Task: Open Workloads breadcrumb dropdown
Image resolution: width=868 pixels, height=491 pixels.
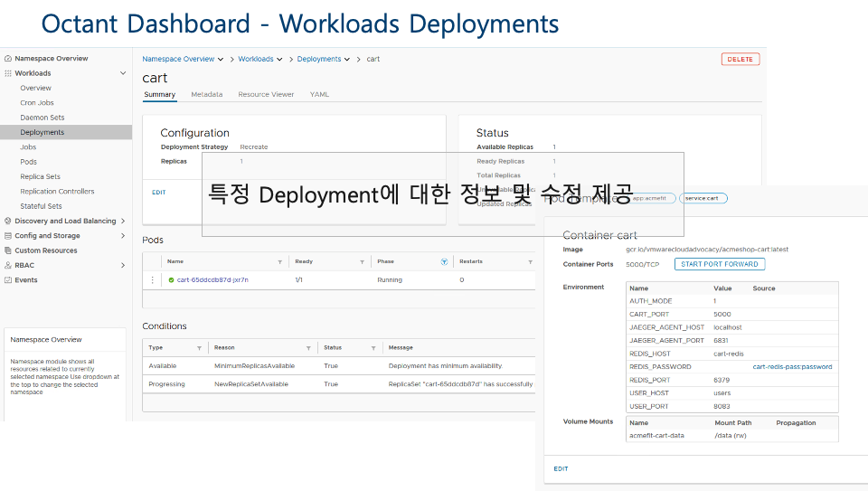Action: pyautogui.click(x=279, y=60)
